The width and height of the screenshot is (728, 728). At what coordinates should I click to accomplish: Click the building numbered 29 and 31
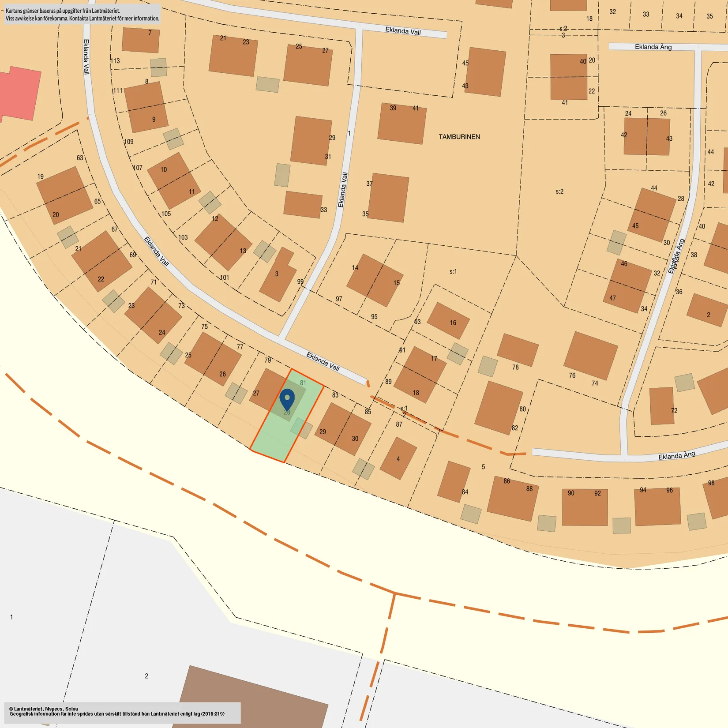311,141
